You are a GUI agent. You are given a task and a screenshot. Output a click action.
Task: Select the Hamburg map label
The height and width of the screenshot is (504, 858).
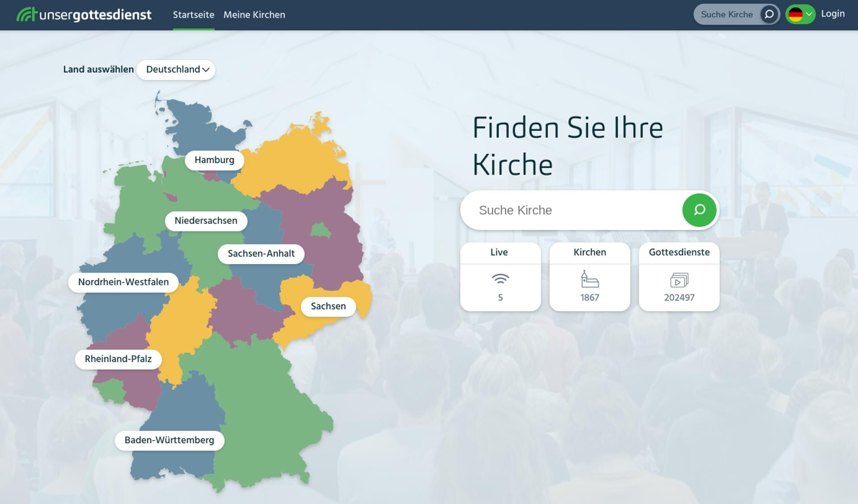coord(214,160)
